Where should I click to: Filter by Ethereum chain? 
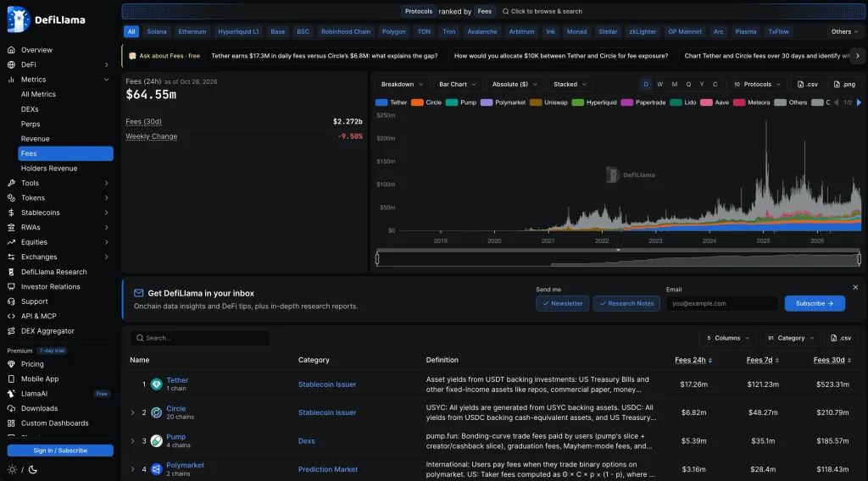192,31
